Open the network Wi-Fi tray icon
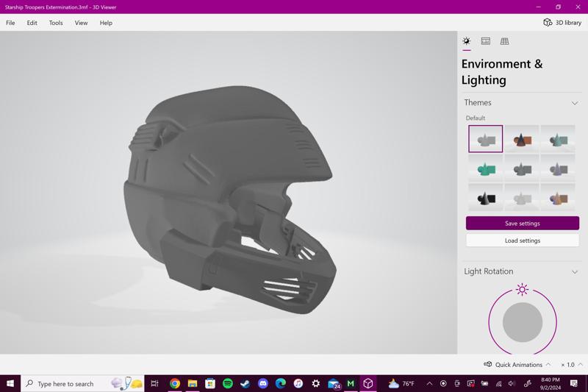The height and width of the screenshot is (392, 588). point(498,383)
